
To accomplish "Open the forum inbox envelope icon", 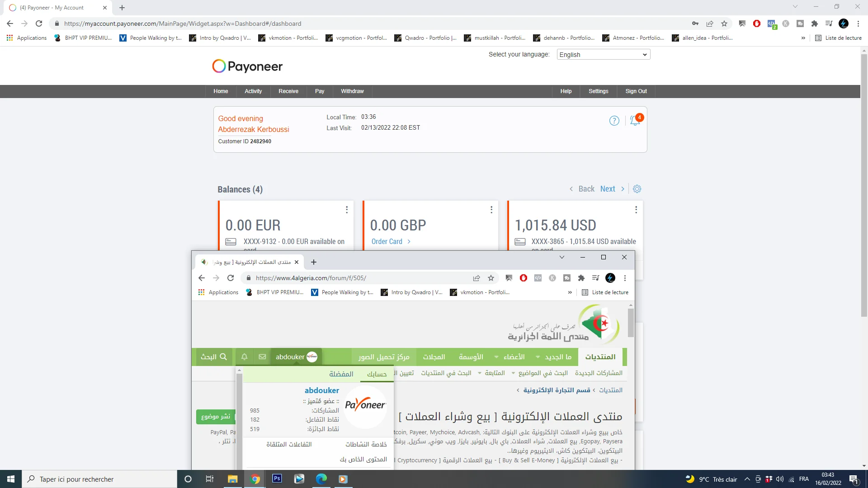I will 262,357.
